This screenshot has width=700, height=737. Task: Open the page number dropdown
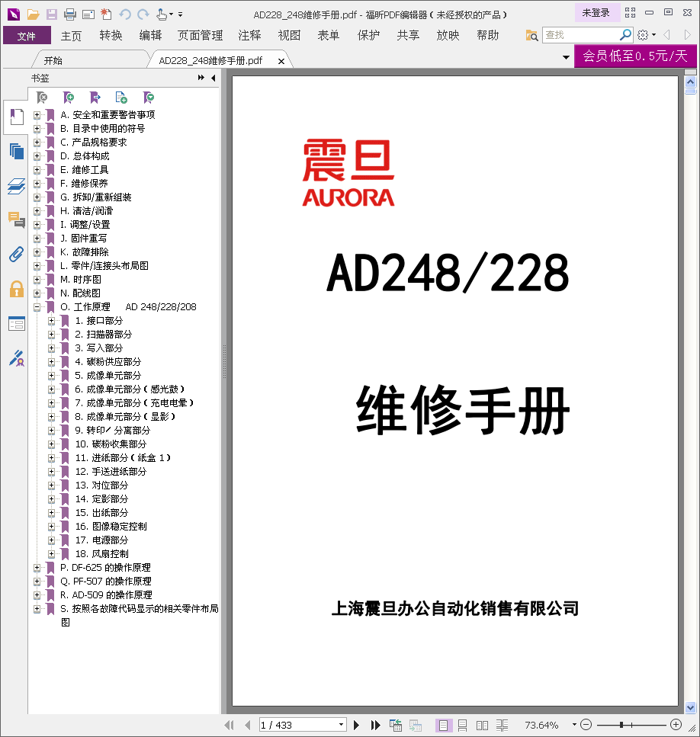click(x=342, y=725)
